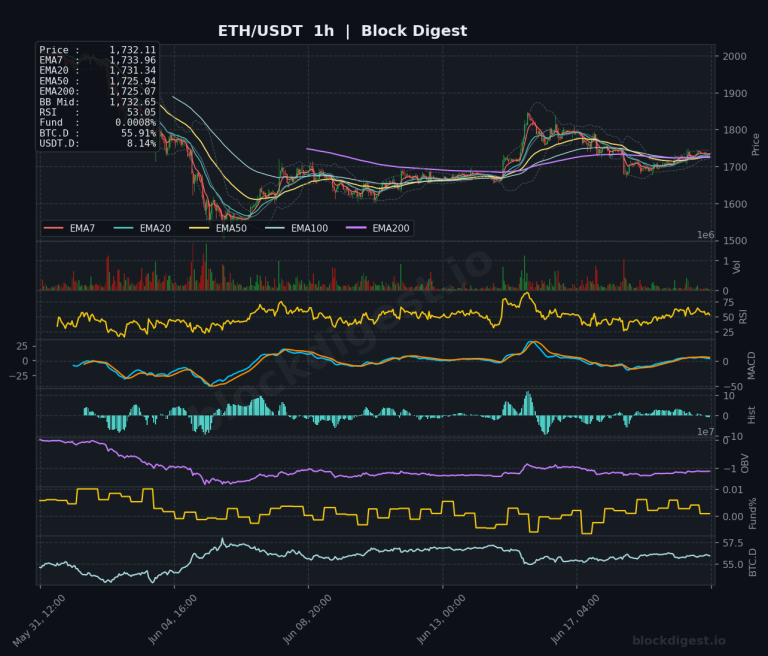Click the BTC.D panel axis label

[753, 562]
